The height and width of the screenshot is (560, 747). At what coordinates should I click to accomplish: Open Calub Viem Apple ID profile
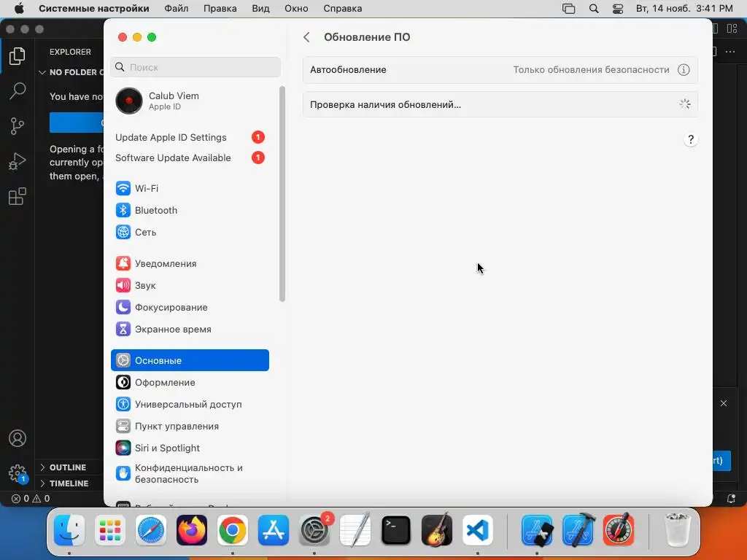click(x=190, y=101)
